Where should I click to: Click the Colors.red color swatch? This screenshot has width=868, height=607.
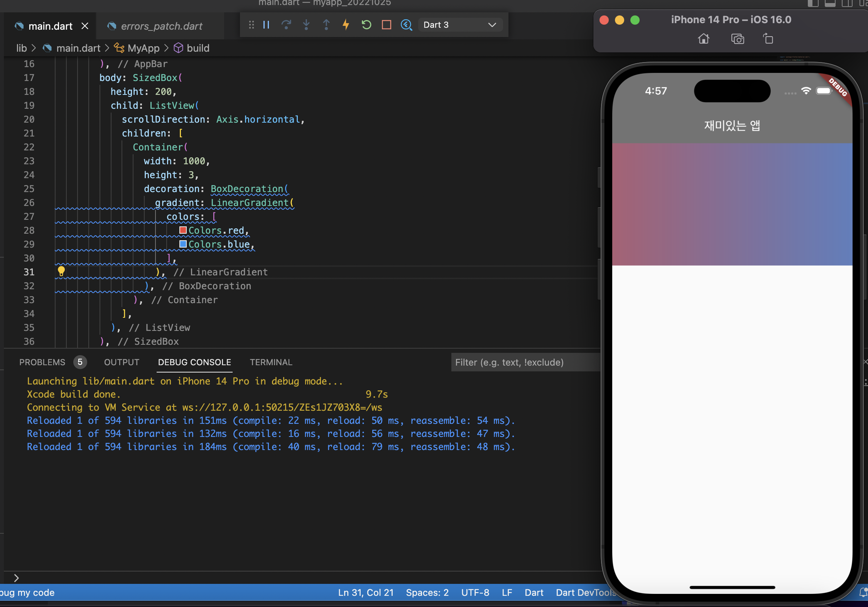[183, 230]
